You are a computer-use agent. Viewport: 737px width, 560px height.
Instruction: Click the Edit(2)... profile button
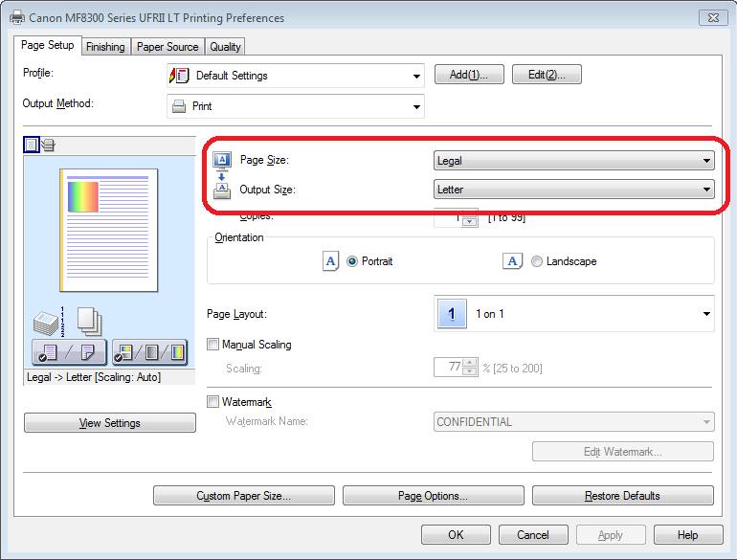(547, 75)
